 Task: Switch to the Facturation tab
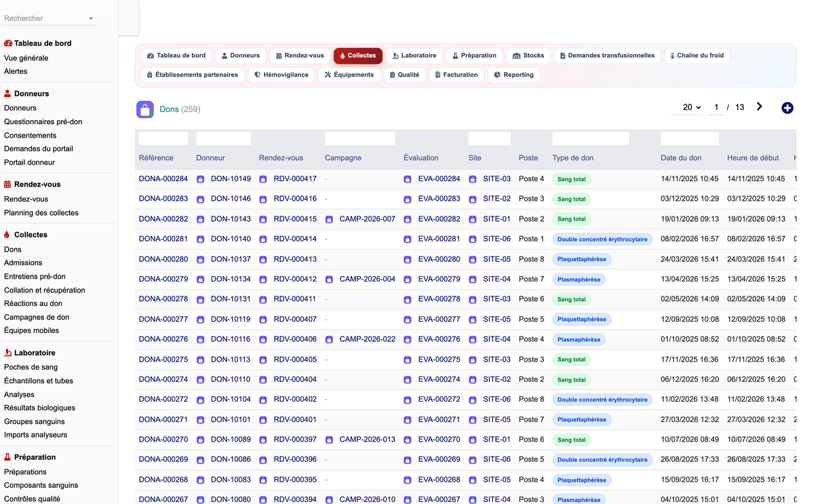click(x=457, y=75)
